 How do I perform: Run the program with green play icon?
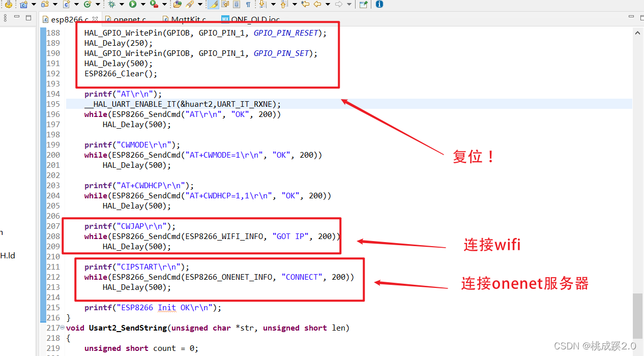click(x=132, y=4)
